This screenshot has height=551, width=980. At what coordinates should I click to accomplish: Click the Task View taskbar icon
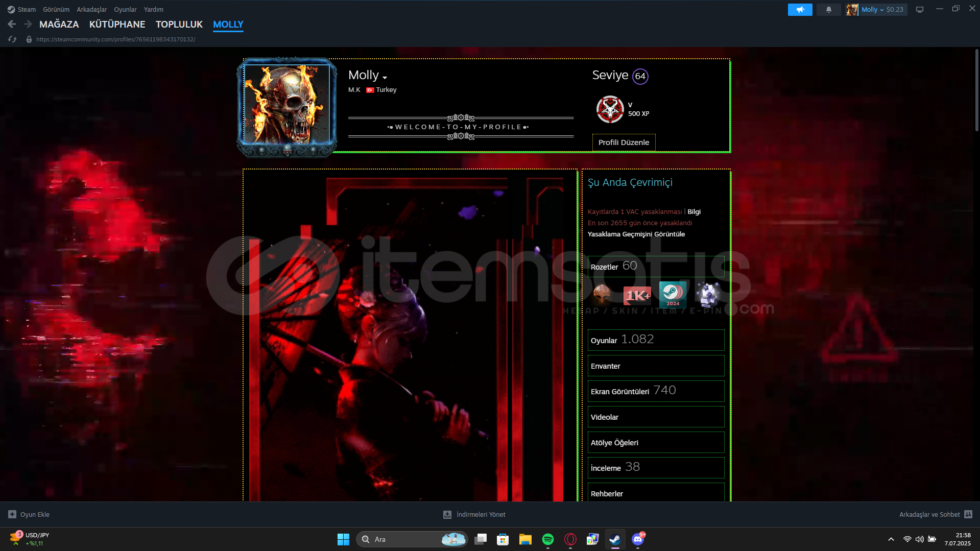tap(480, 539)
